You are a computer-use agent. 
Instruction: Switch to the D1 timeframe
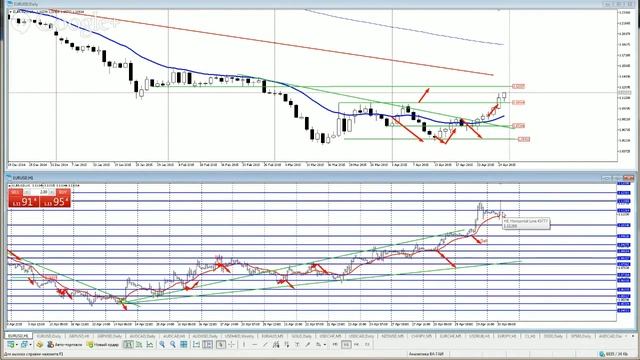(x=367, y=344)
